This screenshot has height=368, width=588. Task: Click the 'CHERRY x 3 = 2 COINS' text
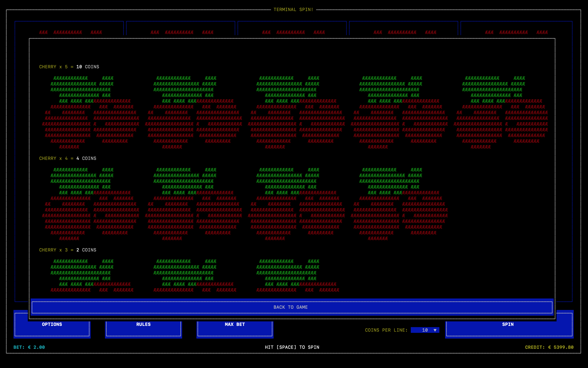pos(68,250)
